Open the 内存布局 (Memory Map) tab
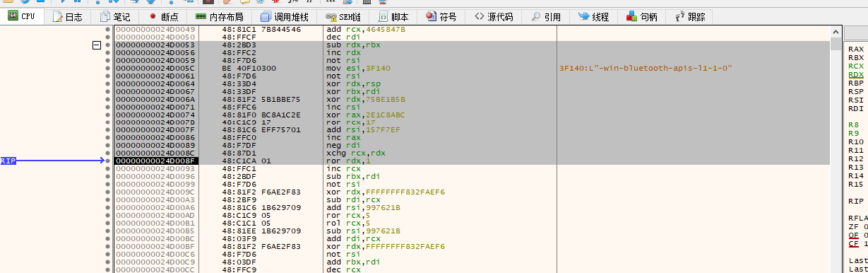Image resolution: width=868 pixels, height=273 pixels. pos(220,16)
